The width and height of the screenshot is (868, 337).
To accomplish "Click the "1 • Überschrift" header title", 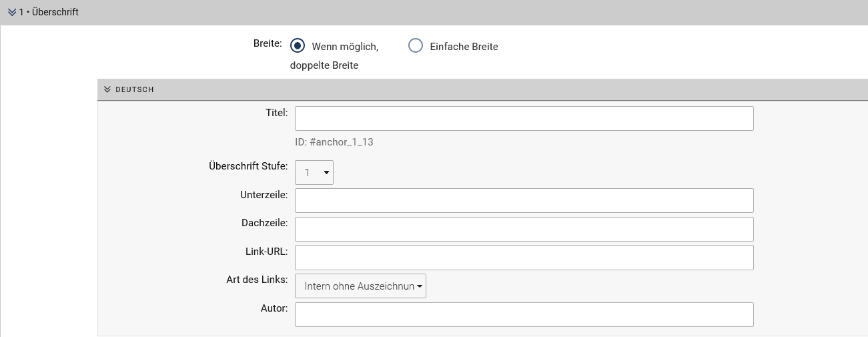I will [49, 12].
